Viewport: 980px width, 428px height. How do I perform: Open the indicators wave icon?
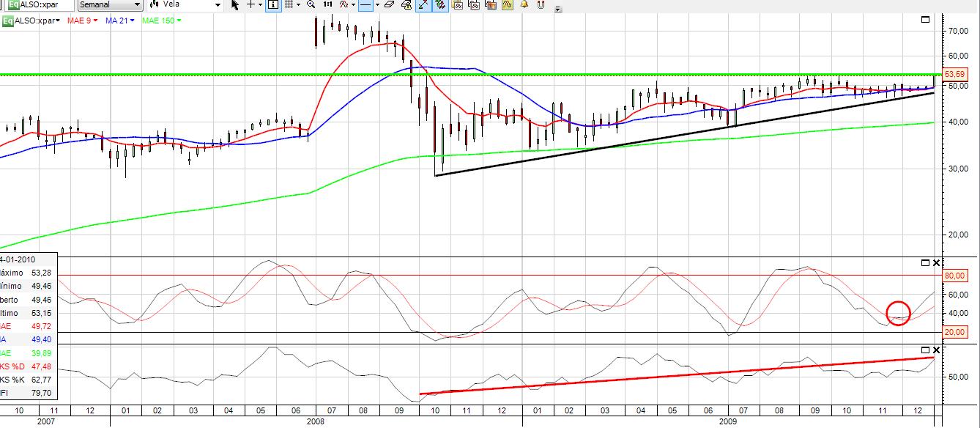click(343, 4)
